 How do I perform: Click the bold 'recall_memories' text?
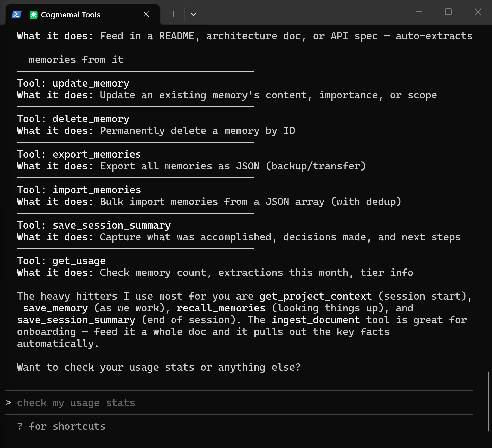tap(221, 308)
